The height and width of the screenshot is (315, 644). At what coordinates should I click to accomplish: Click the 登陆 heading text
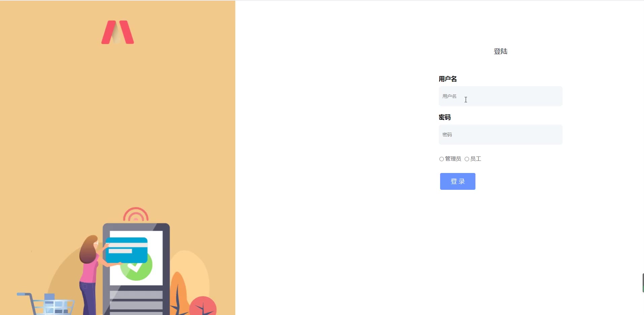pyautogui.click(x=500, y=51)
